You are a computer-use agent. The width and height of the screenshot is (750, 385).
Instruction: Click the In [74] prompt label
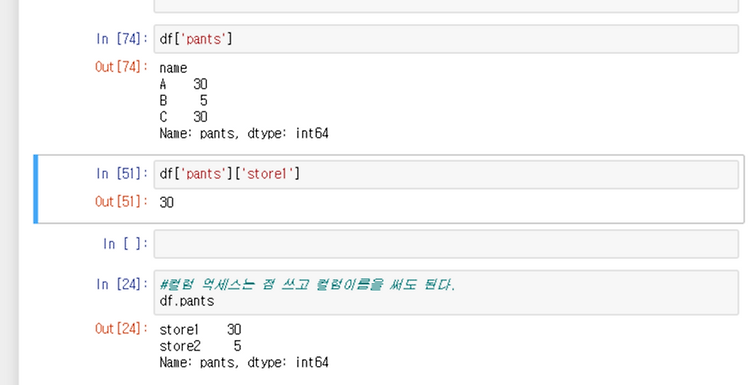point(121,39)
